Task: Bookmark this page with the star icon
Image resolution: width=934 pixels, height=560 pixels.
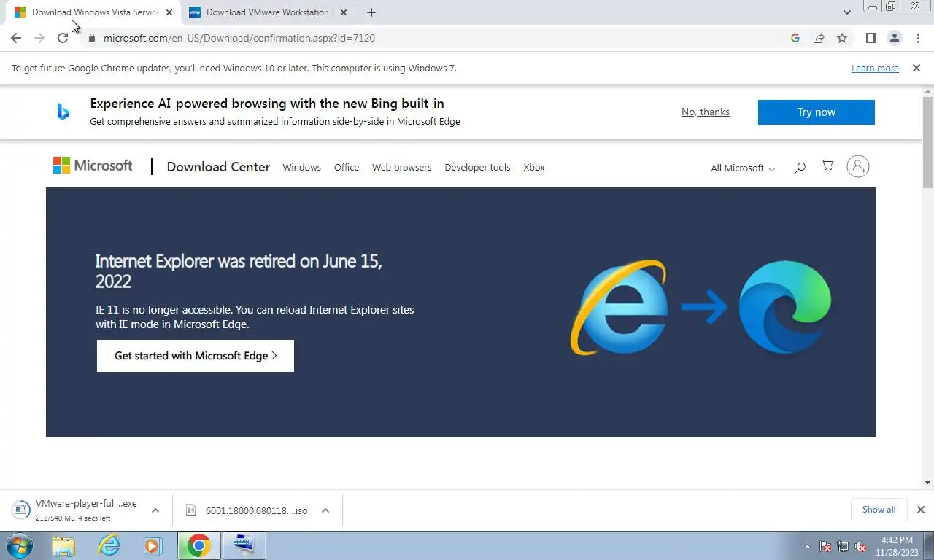Action: (x=842, y=38)
